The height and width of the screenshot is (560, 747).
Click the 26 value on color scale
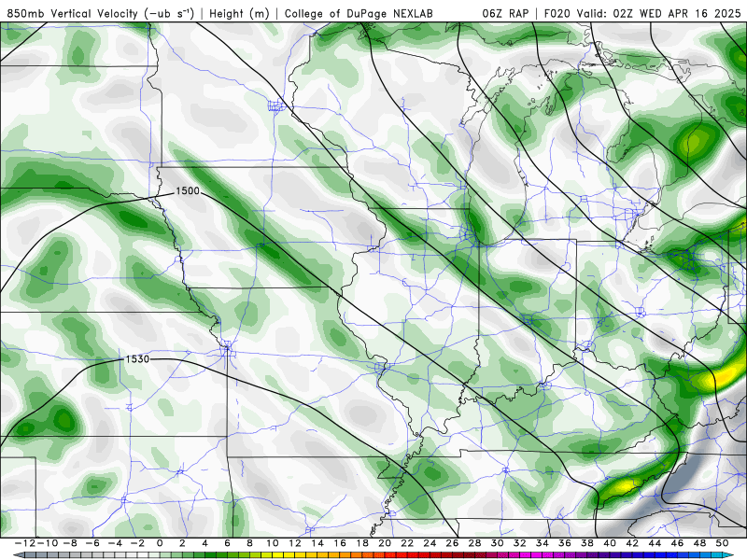coord(452,543)
